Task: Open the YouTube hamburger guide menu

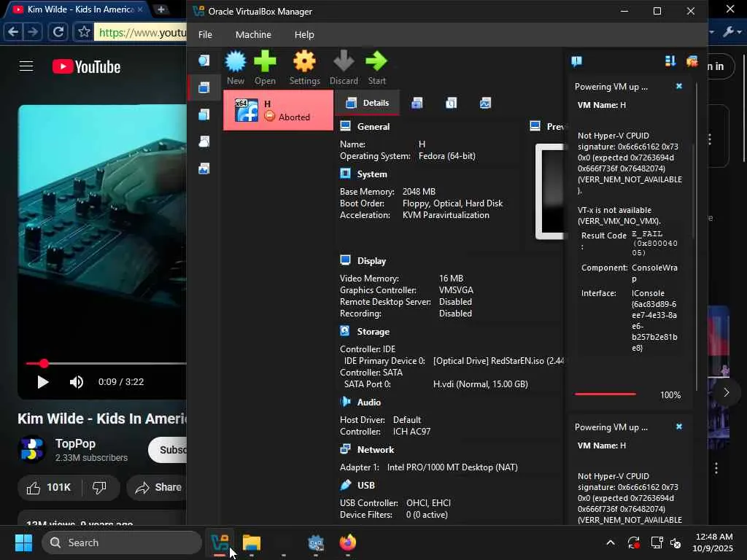Action: pyautogui.click(x=26, y=66)
